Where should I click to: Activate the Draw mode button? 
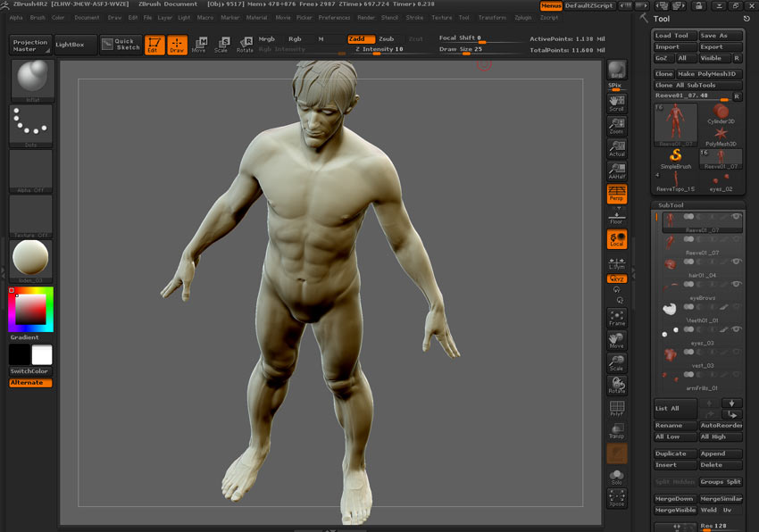[177, 45]
